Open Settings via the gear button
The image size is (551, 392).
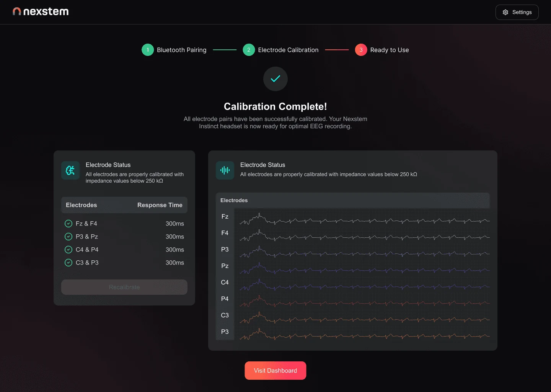click(517, 12)
